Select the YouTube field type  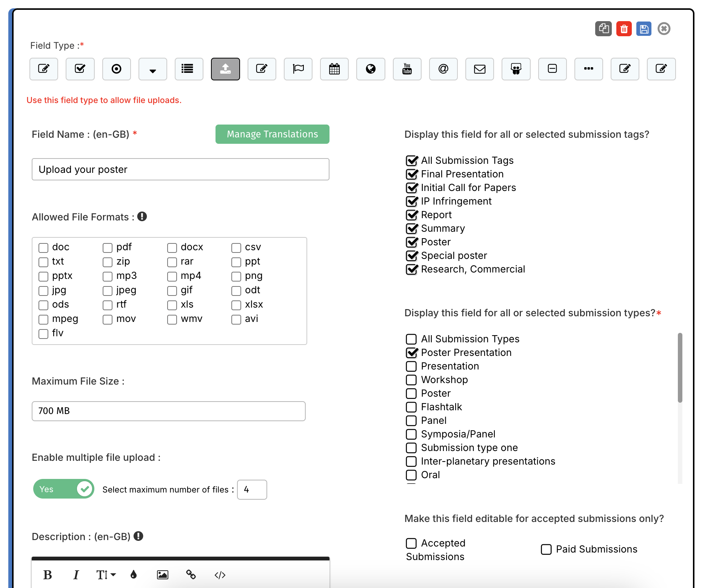pos(407,69)
